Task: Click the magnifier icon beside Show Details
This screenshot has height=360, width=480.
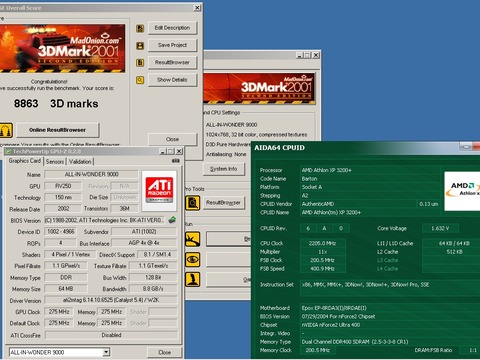Action: pyautogui.click(x=140, y=80)
